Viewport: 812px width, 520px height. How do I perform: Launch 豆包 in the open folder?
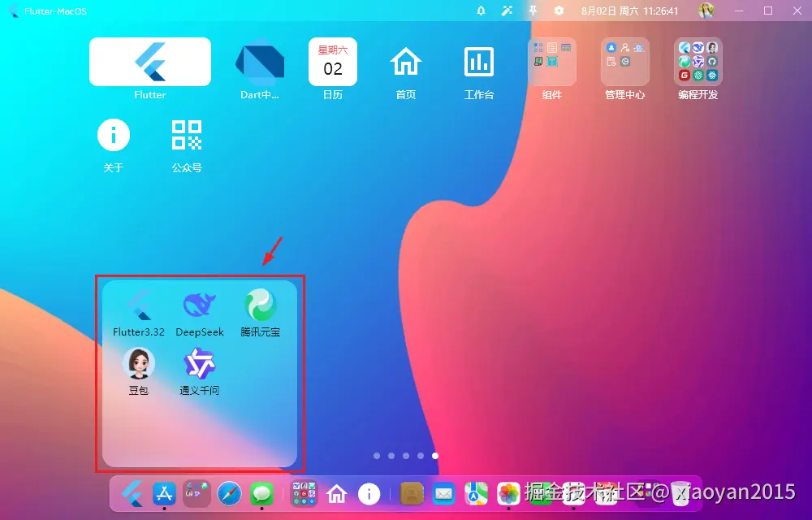click(139, 363)
